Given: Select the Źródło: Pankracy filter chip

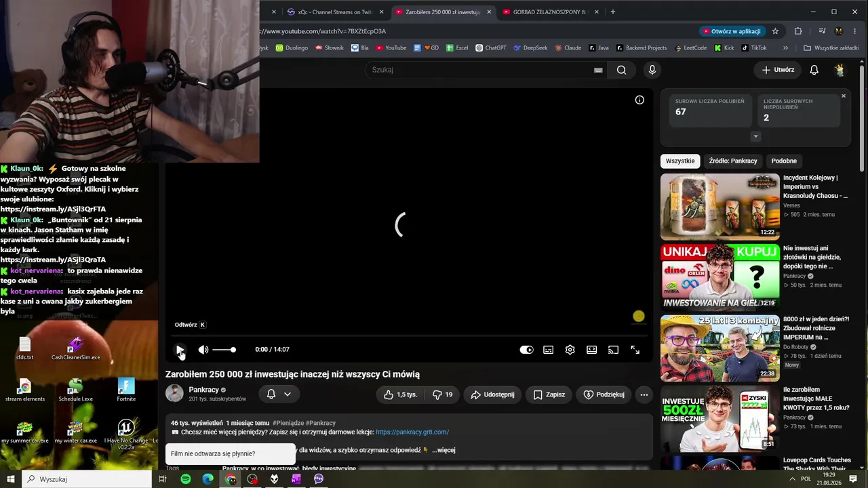Looking at the screenshot, I should point(733,161).
